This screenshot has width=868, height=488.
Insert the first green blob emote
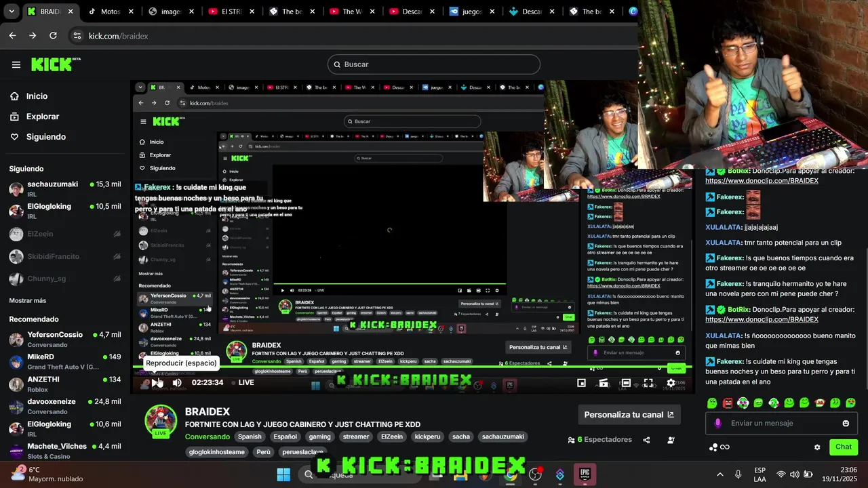(712, 403)
